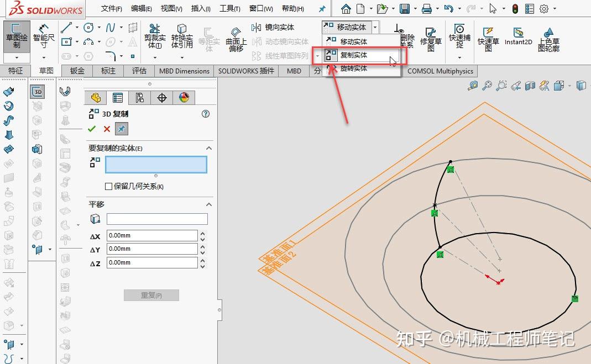
Task: Open the Edit (编辑) menu
Action: point(142,8)
